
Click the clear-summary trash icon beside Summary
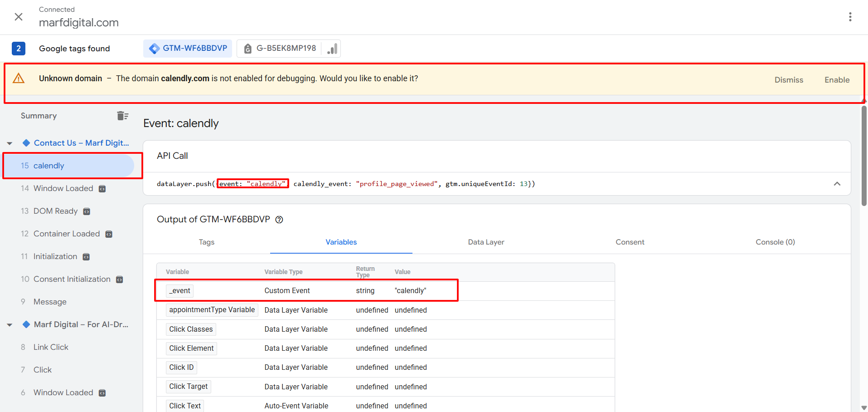point(123,115)
